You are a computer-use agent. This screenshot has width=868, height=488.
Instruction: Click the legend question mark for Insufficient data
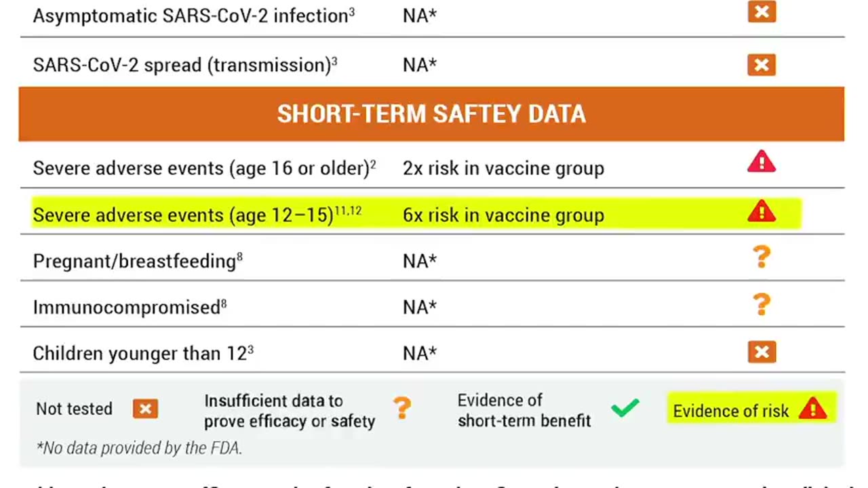[x=401, y=408]
